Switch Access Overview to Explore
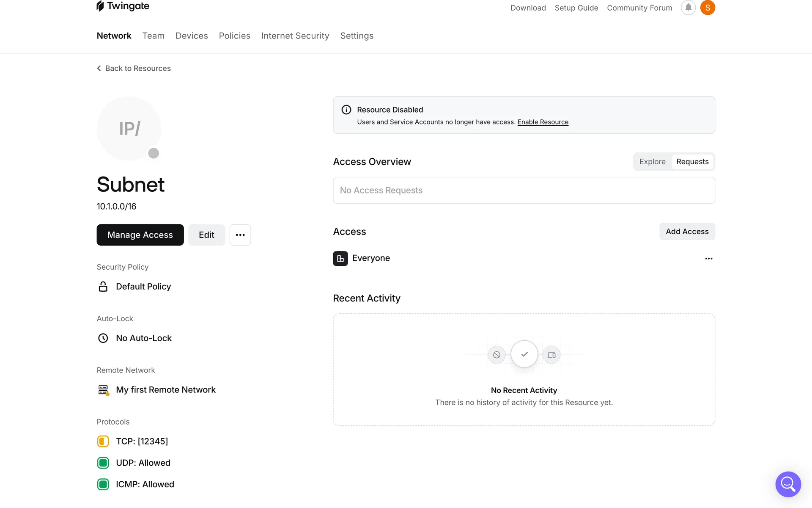This screenshot has height=508, width=812. (x=652, y=162)
